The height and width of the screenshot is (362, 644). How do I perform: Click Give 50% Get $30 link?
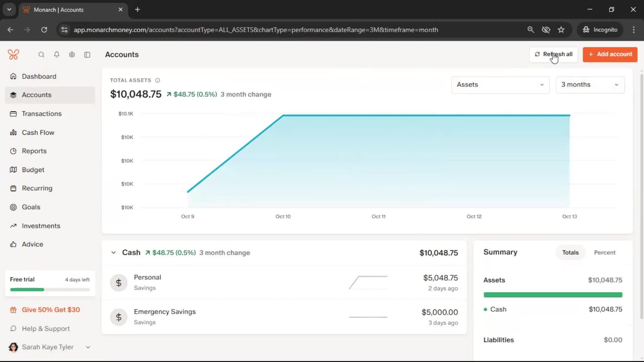pos(51,310)
